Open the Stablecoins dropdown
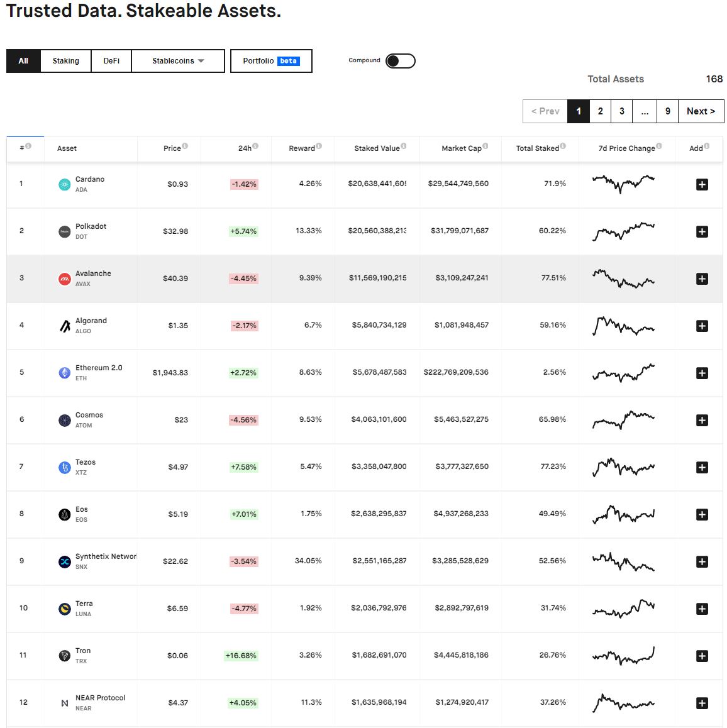The width and height of the screenshot is (727, 728). 178,61
